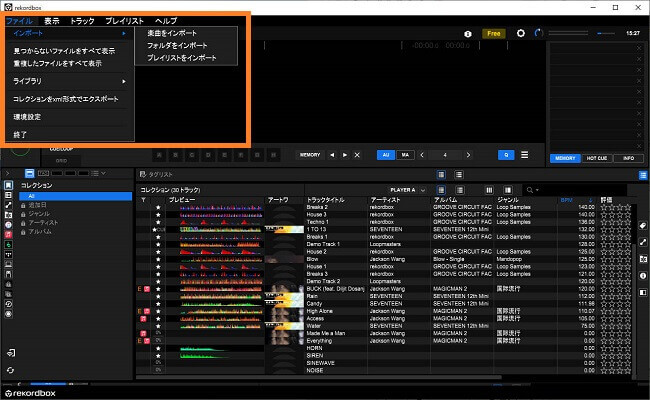Open the ファイル menu

pos(19,21)
